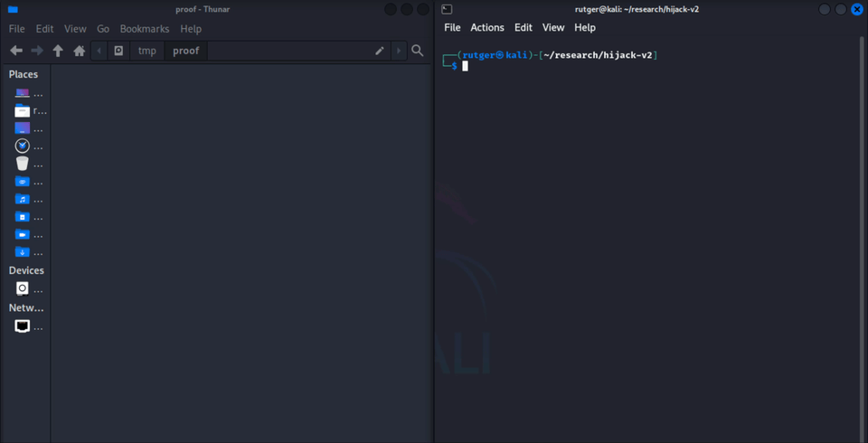
Task: Click the Network sidebar heading
Action: point(26,308)
